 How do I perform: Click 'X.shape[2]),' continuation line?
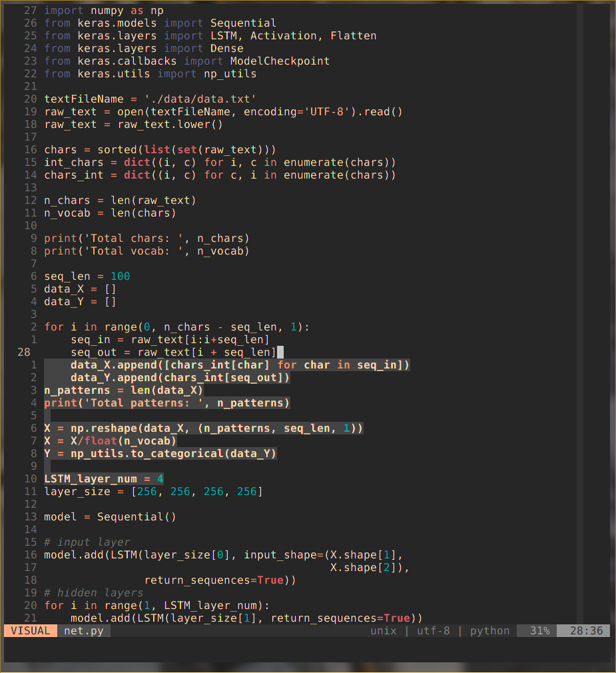[x=370, y=568]
